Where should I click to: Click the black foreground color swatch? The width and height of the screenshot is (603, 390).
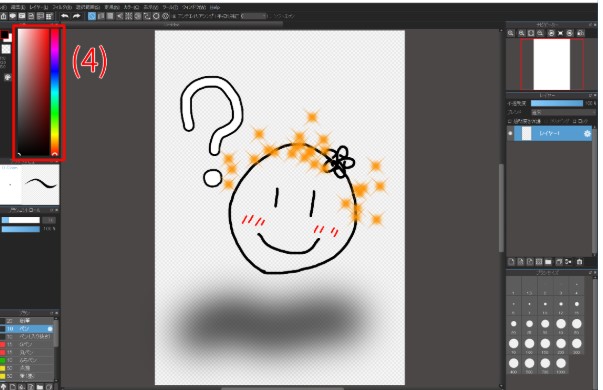click(x=5, y=35)
